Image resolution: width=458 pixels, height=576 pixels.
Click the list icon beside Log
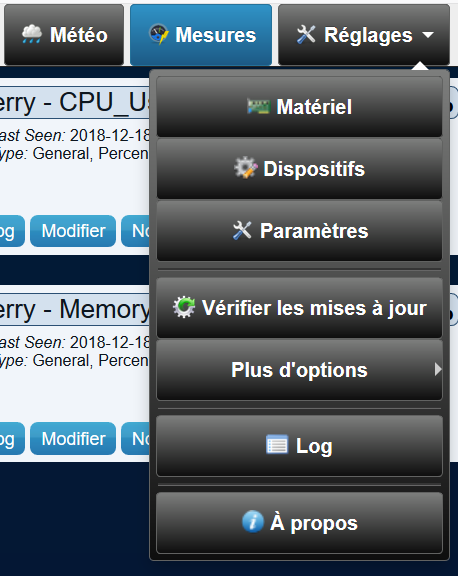click(277, 444)
